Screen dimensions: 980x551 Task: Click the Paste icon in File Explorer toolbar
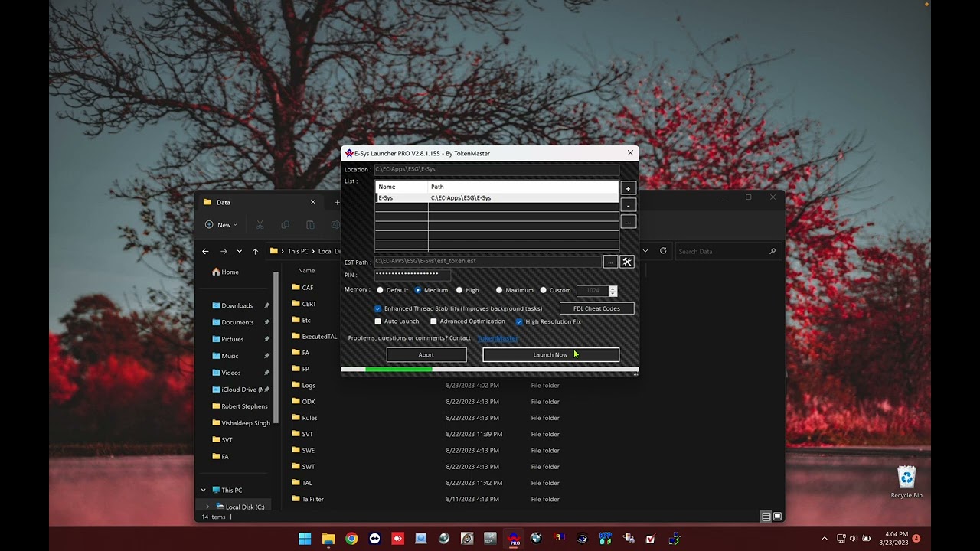[310, 225]
